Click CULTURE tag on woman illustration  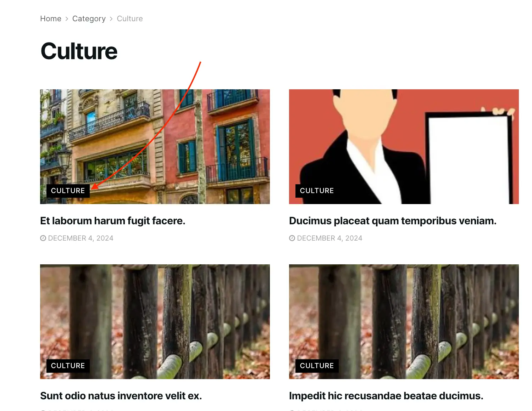[x=317, y=191]
